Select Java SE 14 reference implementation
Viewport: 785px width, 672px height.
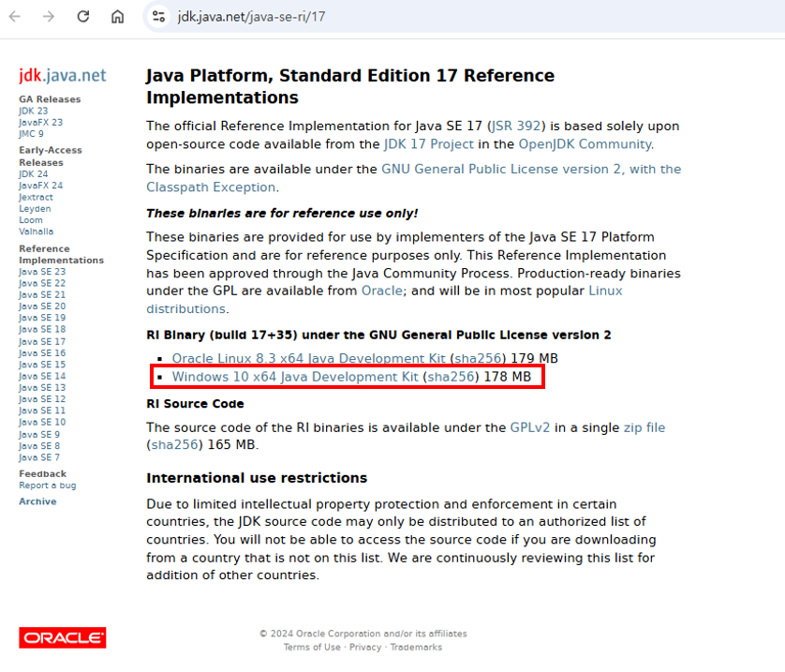[x=42, y=376]
